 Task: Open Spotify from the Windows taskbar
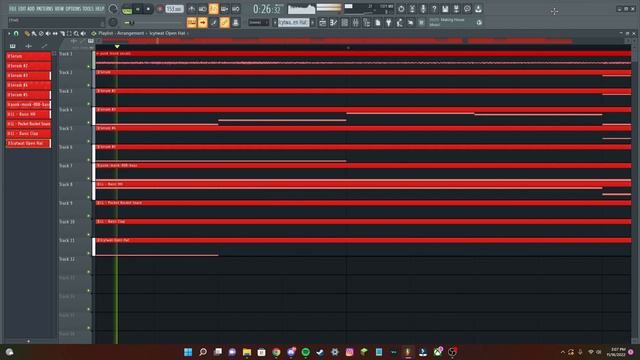(305, 352)
